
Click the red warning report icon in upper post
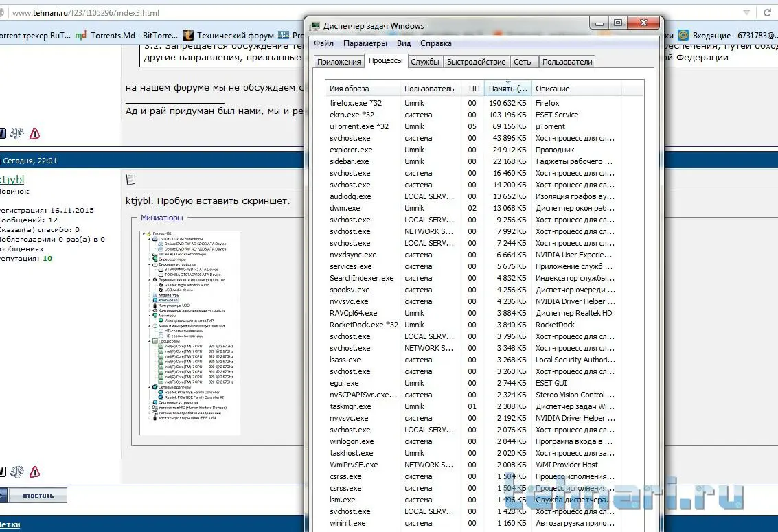(34, 133)
